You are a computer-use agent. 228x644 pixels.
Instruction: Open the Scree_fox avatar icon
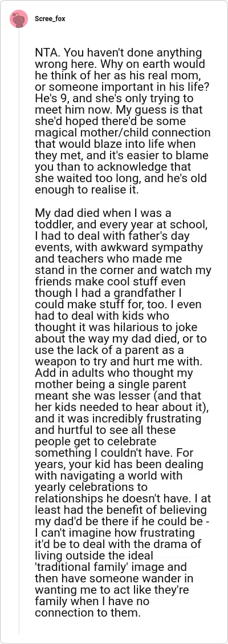tap(19, 18)
